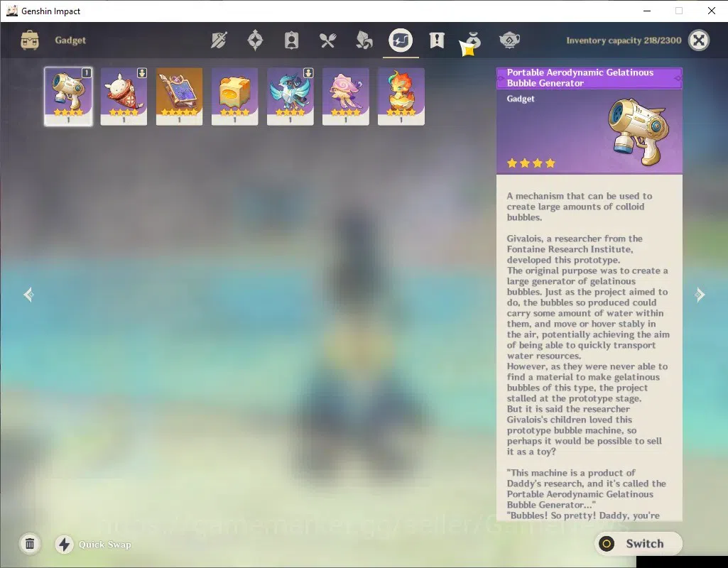The height and width of the screenshot is (568, 728).
Task: Click the Bubble Generator preview image
Action: click(x=639, y=132)
